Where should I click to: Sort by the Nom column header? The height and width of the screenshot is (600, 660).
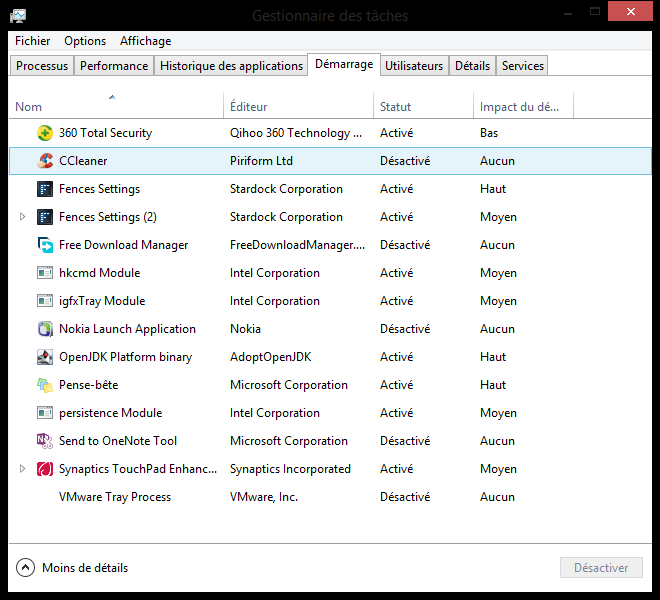click(116, 106)
